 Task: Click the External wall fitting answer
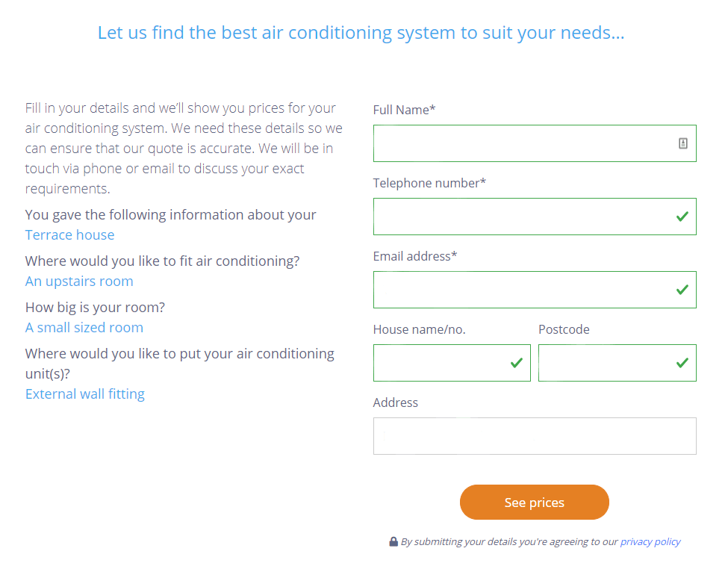85,394
